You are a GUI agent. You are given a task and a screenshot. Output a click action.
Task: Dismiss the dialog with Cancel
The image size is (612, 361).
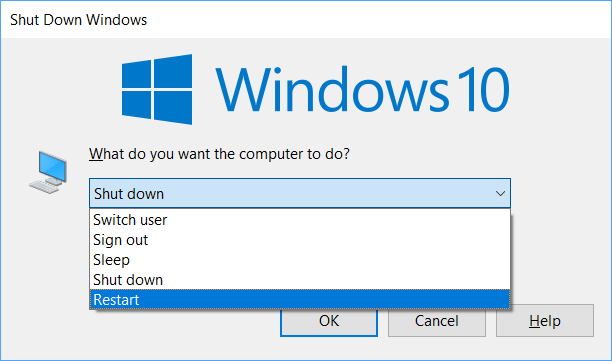[x=437, y=322]
